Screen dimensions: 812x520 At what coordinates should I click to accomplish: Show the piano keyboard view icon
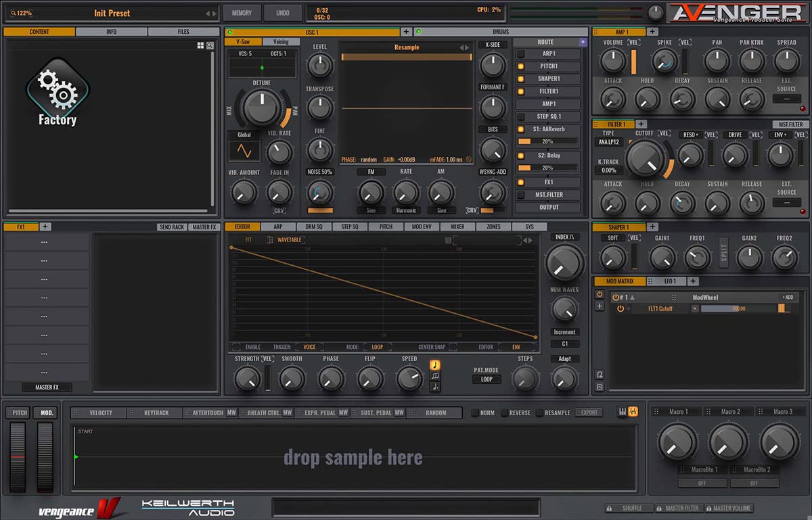(623, 412)
